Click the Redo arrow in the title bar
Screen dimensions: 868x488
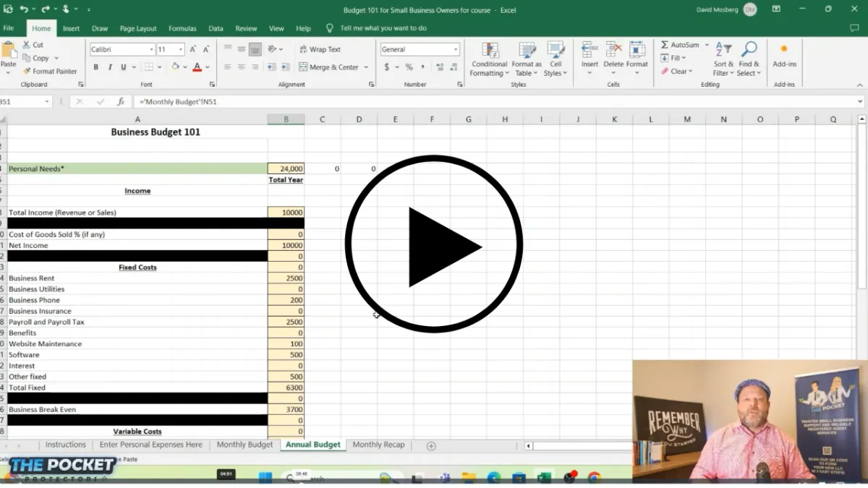tap(45, 9)
